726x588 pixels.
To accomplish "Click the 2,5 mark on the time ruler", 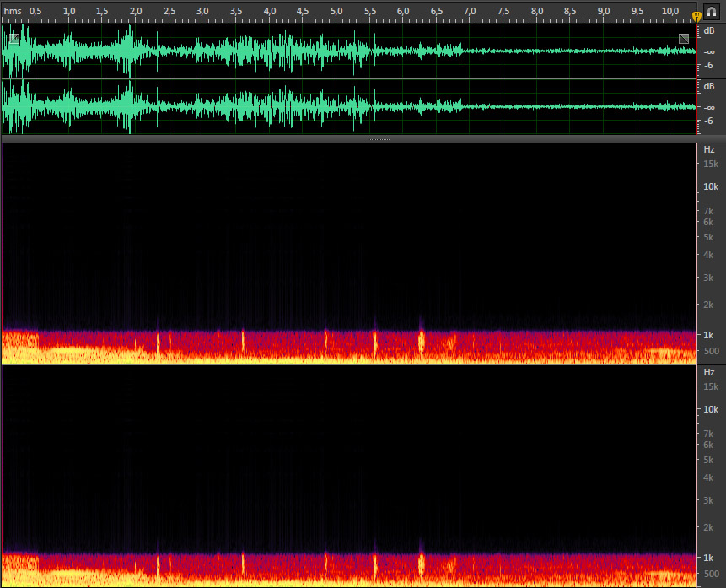I will pyautogui.click(x=169, y=11).
